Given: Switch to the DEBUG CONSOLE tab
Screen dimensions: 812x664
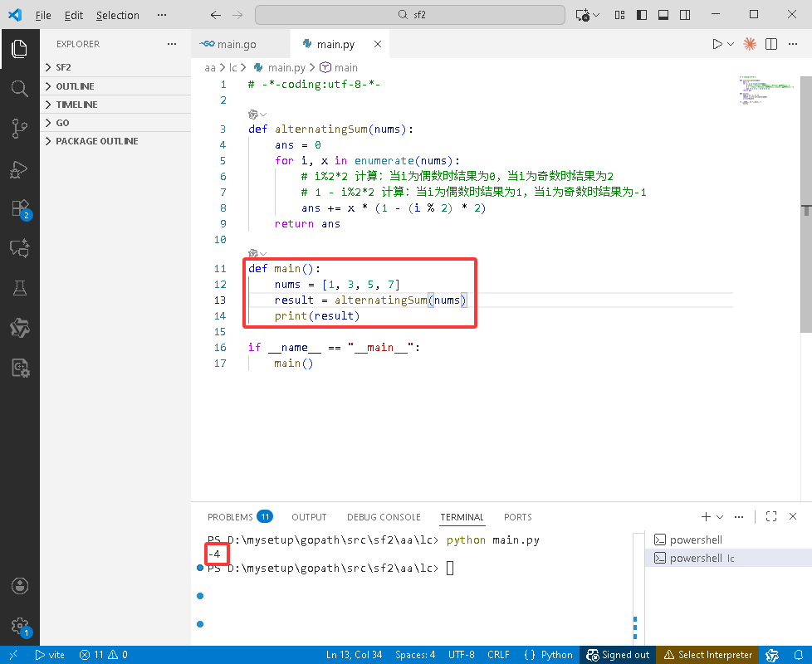Looking at the screenshot, I should tap(384, 517).
